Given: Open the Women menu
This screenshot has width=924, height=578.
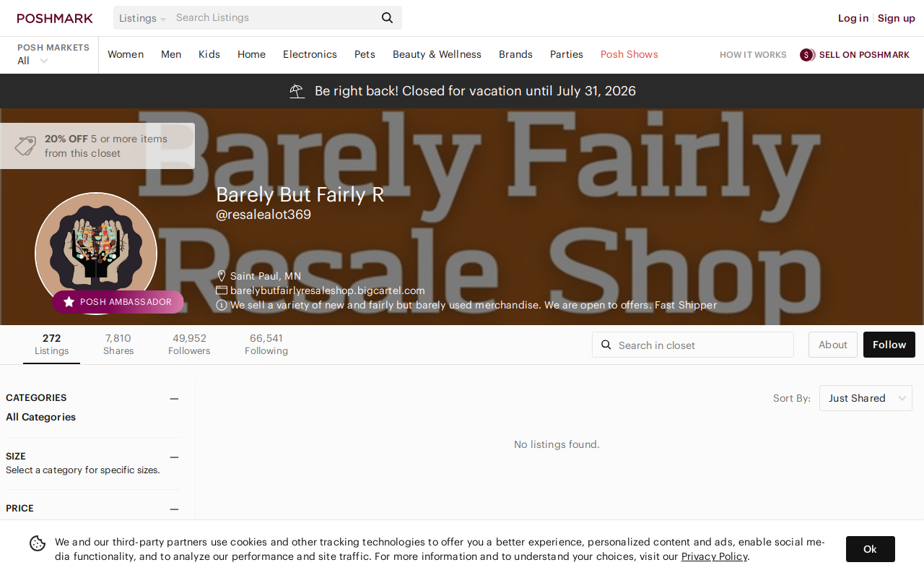Looking at the screenshot, I should coord(126,54).
